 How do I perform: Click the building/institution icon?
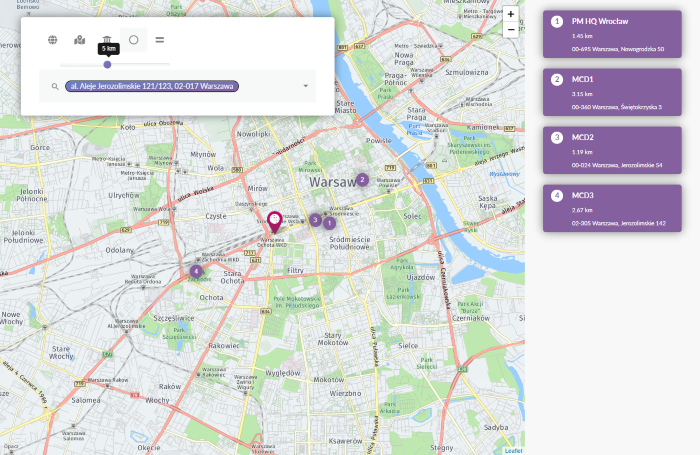click(107, 40)
